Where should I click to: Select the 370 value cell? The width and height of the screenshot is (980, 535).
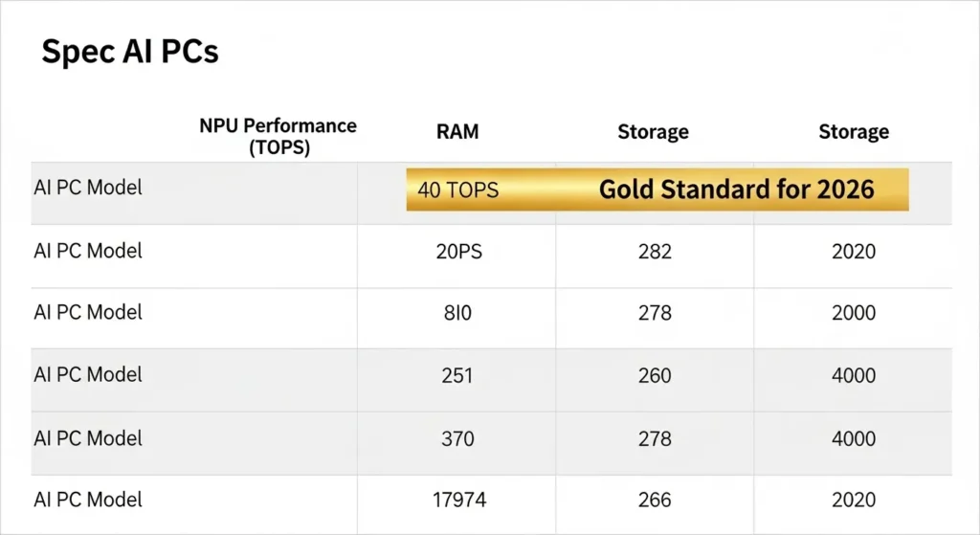pyautogui.click(x=457, y=438)
